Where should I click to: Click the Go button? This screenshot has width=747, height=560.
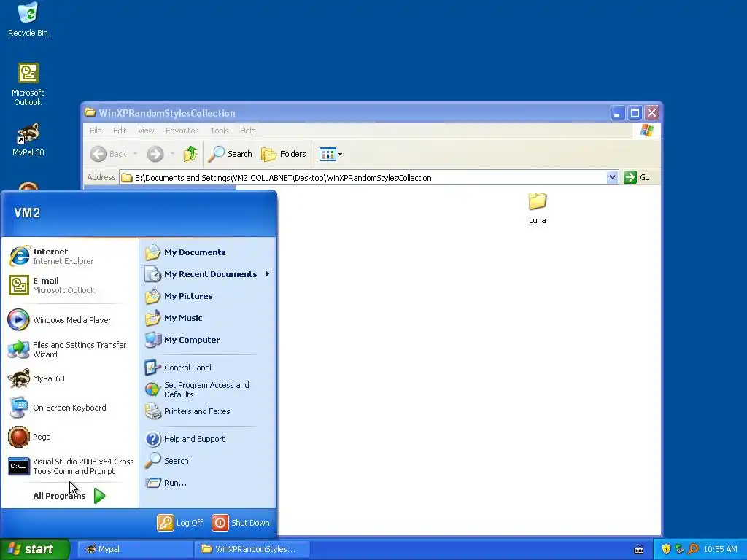(x=638, y=178)
